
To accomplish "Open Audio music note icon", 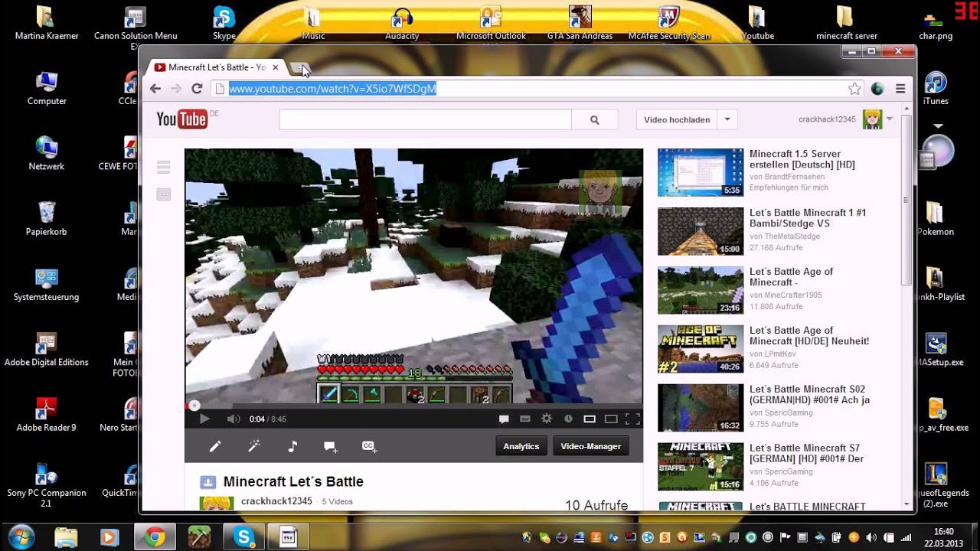I will pos(292,446).
